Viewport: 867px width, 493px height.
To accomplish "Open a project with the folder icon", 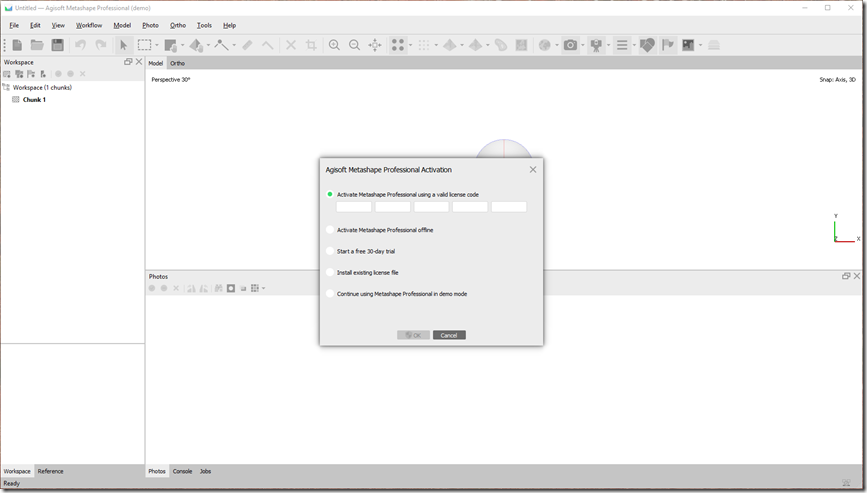I will (x=37, y=45).
